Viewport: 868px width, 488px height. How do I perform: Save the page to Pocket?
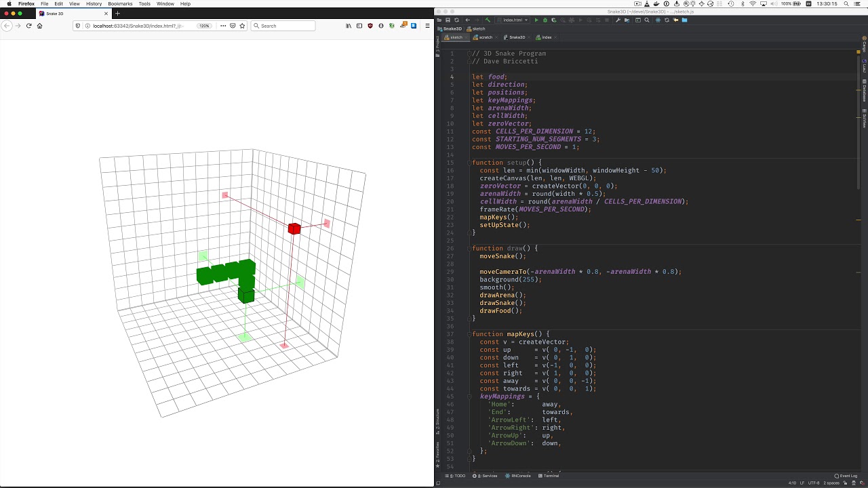(233, 26)
